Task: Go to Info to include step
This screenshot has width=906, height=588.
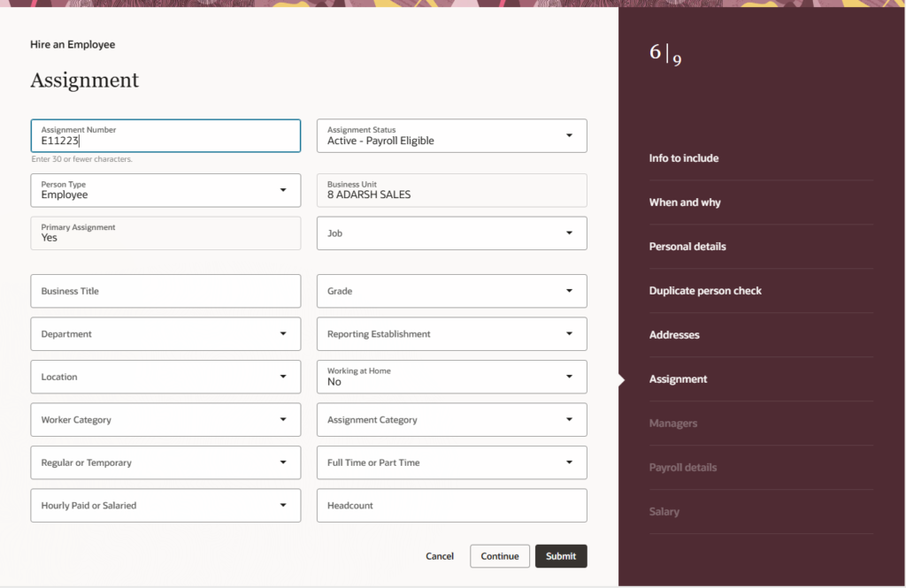Action: pyautogui.click(x=684, y=158)
